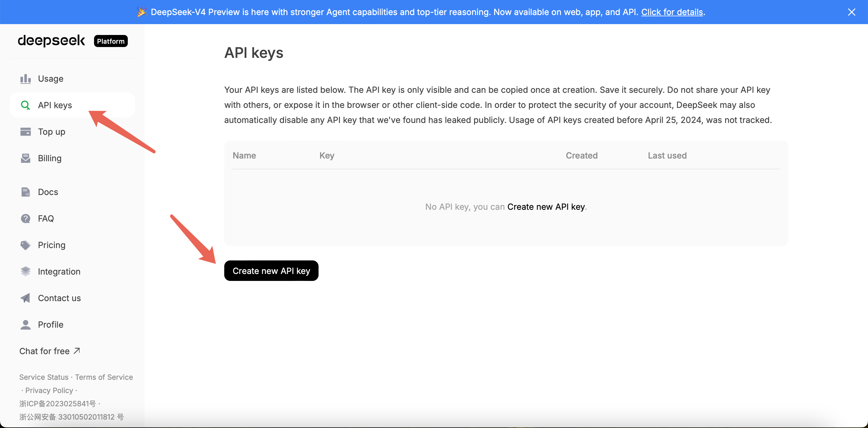Click the Last used column header
Image resolution: width=868 pixels, height=428 pixels.
coord(667,156)
